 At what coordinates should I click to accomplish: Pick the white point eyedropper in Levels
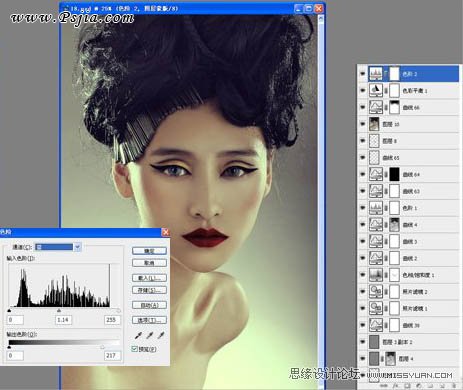161,335
